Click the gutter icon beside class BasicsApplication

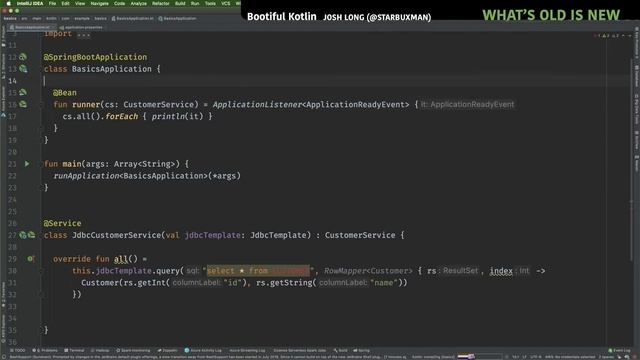23,69
